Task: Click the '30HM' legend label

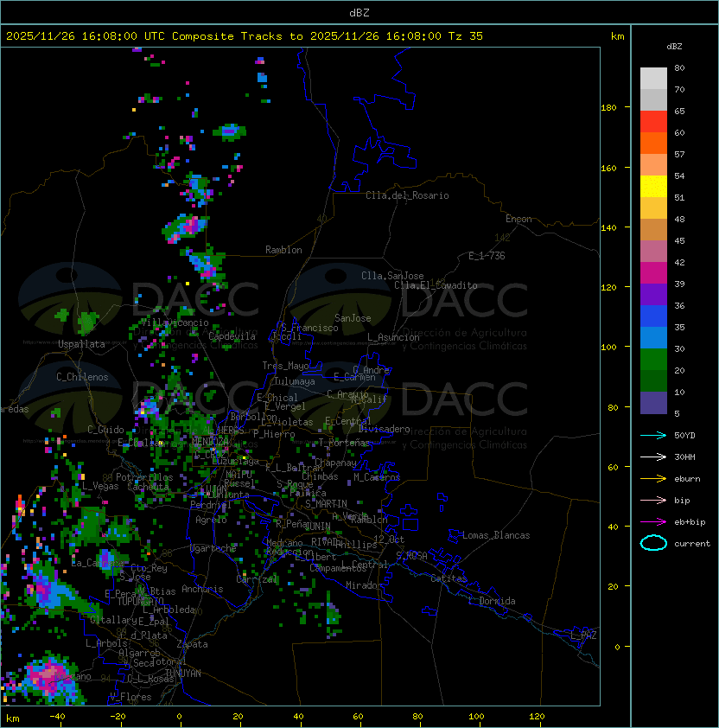Action: pos(684,457)
